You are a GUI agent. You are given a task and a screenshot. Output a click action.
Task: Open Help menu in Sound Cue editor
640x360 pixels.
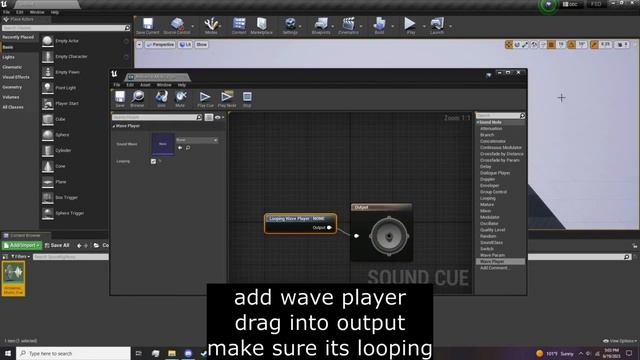(x=182, y=85)
